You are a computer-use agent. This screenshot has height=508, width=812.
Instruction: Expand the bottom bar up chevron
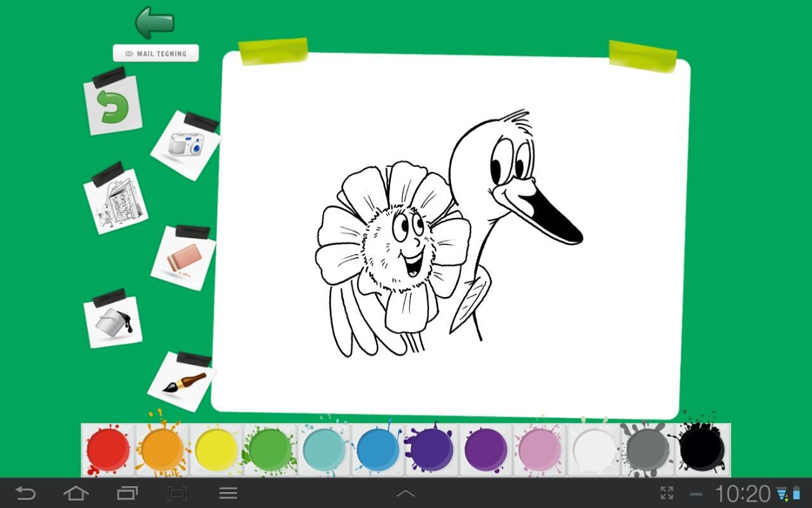(405, 493)
